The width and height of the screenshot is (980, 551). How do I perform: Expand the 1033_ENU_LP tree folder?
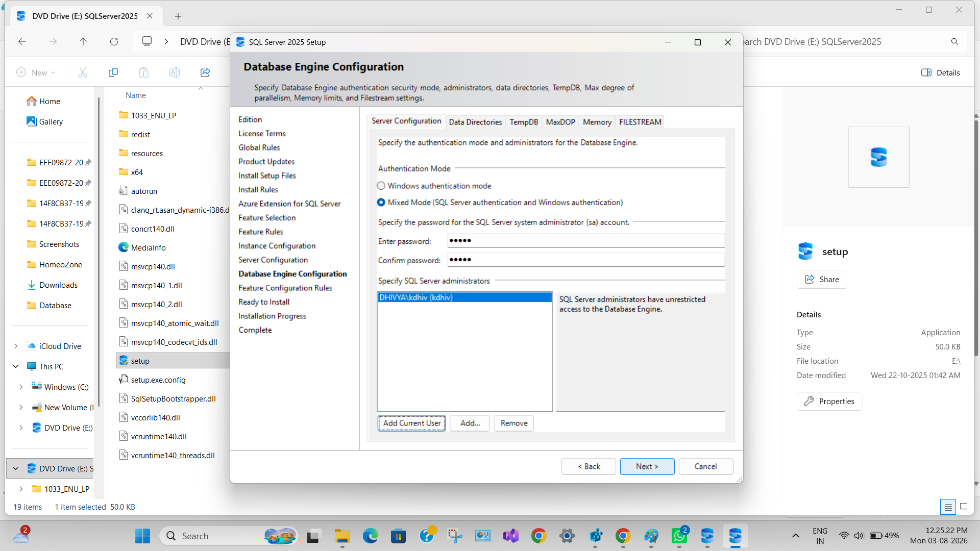(21, 489)
